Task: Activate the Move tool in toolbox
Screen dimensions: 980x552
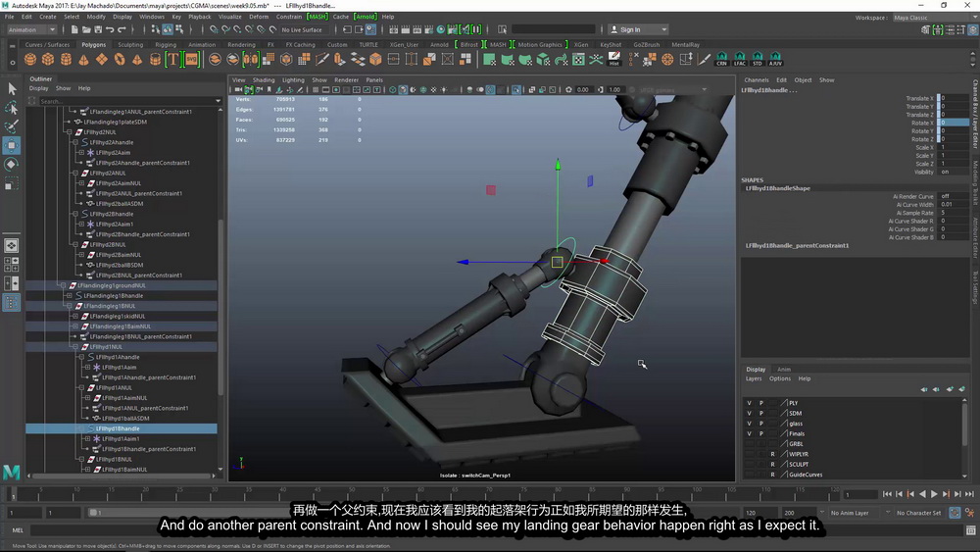Action: [11, 146]
